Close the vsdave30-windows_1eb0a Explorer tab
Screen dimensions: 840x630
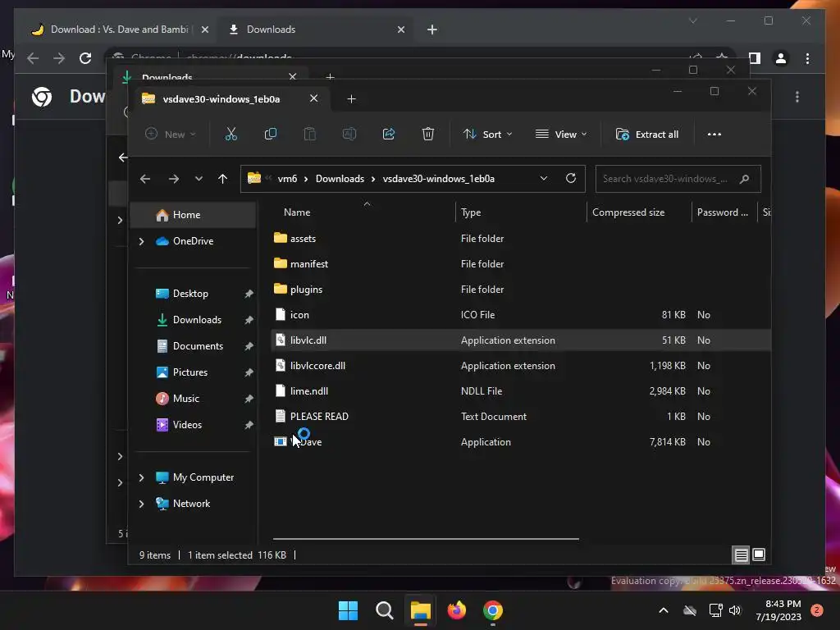(x=314, y=98)
